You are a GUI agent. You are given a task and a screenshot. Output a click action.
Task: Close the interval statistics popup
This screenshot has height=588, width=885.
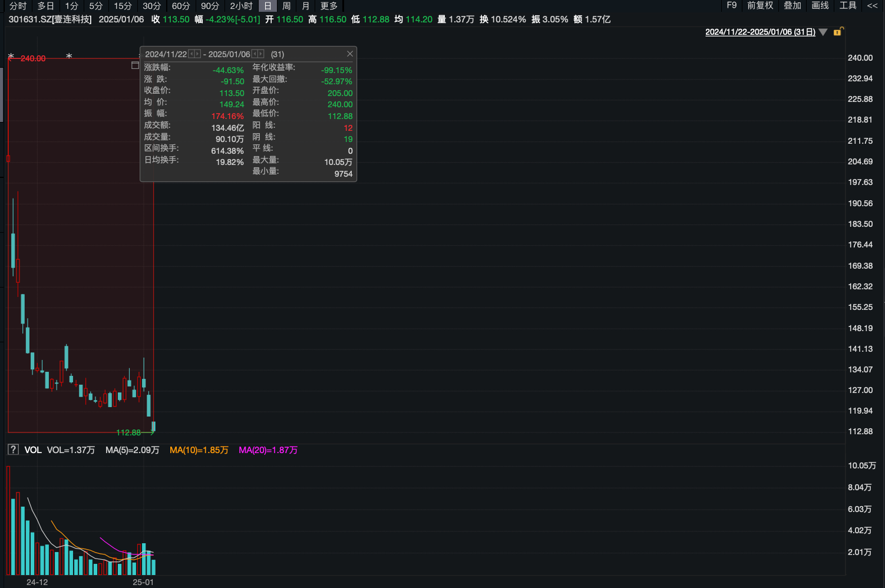click(349, 54)
